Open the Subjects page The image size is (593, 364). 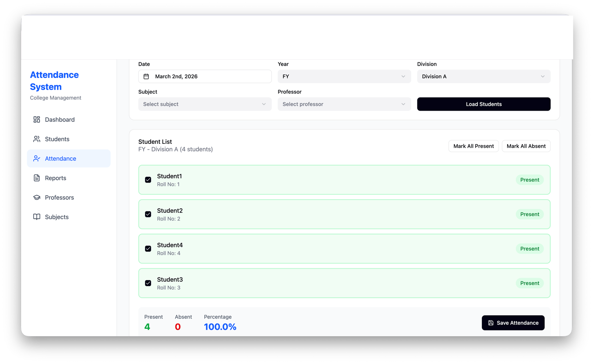pos(69,217)
